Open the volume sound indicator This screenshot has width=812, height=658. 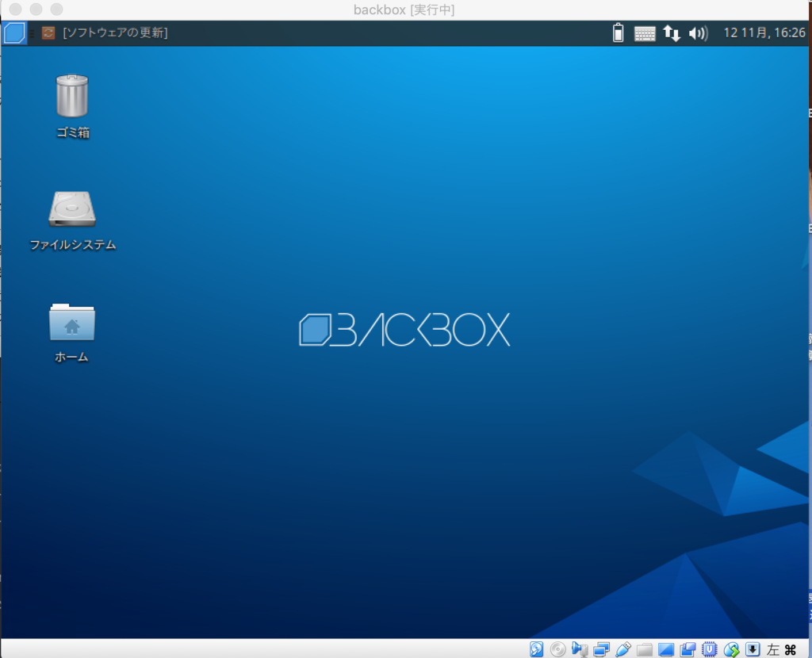click(698, 33)
